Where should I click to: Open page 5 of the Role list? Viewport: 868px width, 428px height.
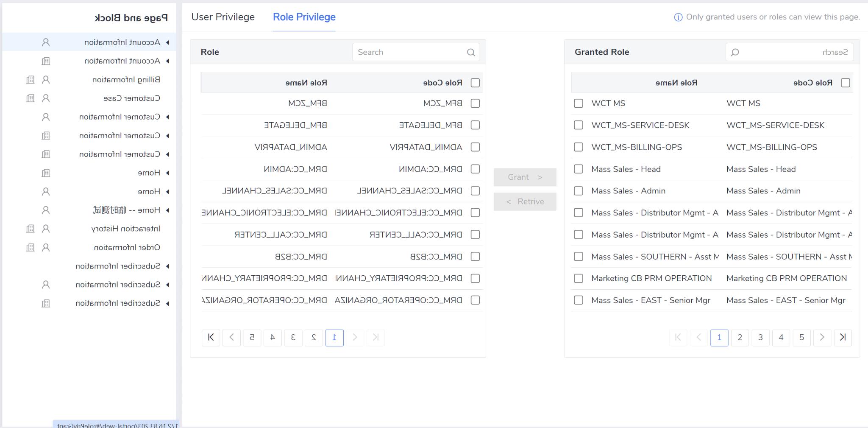pos(252,338)
